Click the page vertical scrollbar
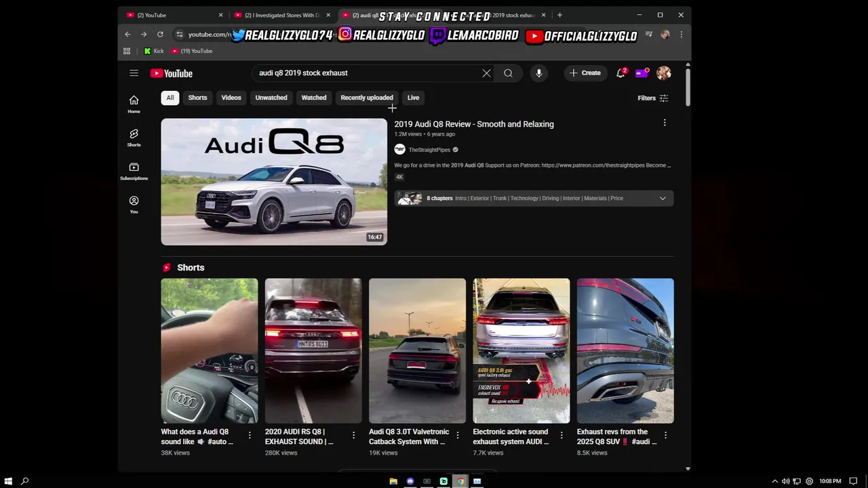 (x=688, y=86)
